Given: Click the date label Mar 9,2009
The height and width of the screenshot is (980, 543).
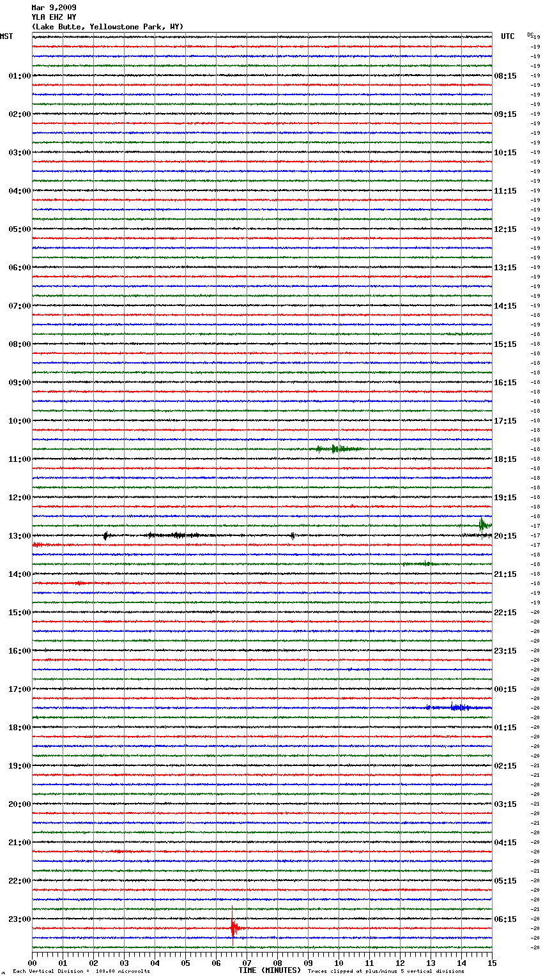Looking at the screenshot, I should point(54,8).
